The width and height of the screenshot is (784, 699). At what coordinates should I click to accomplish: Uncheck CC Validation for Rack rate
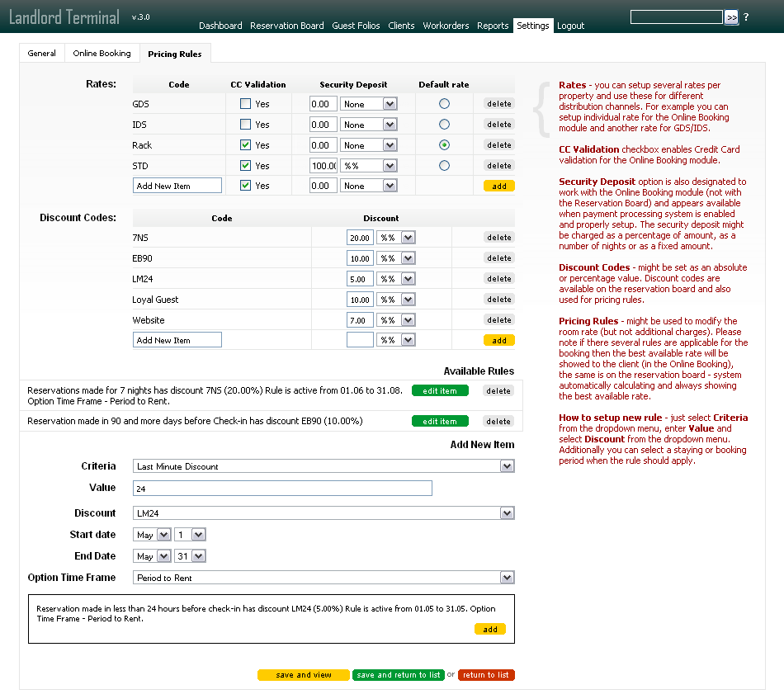coord(245,145)
